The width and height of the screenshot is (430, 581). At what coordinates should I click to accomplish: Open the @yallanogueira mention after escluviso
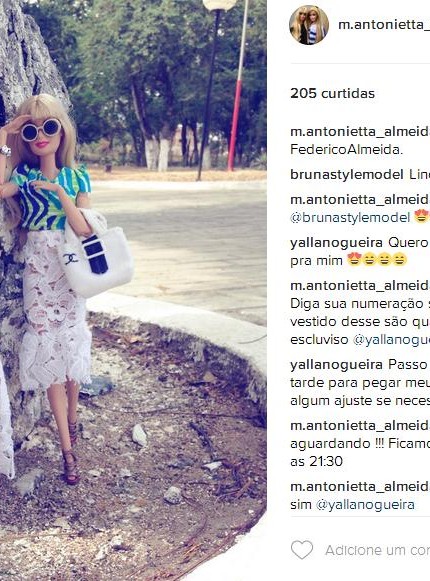click(391, 340)
